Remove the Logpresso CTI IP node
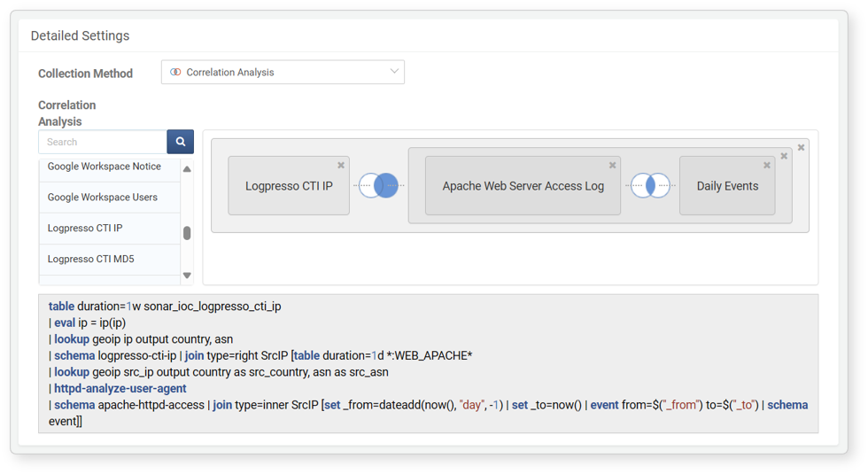The image size is (868, 474). (x=341, y=165)
